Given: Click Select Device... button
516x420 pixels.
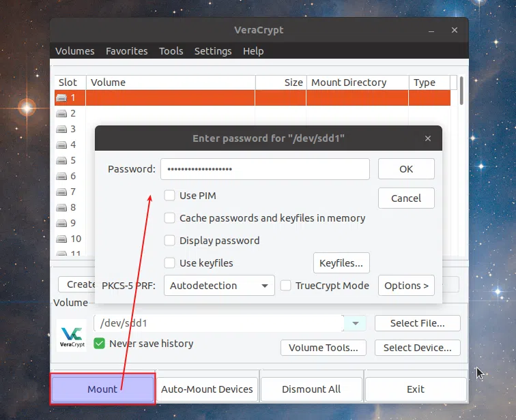Looking at the screenshot, I should pos(417,348).
